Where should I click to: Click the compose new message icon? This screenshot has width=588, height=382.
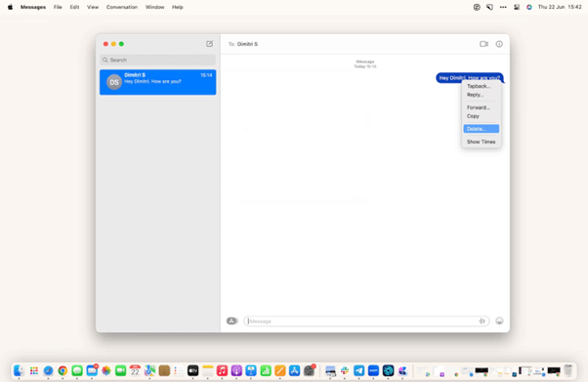(210, 44)
